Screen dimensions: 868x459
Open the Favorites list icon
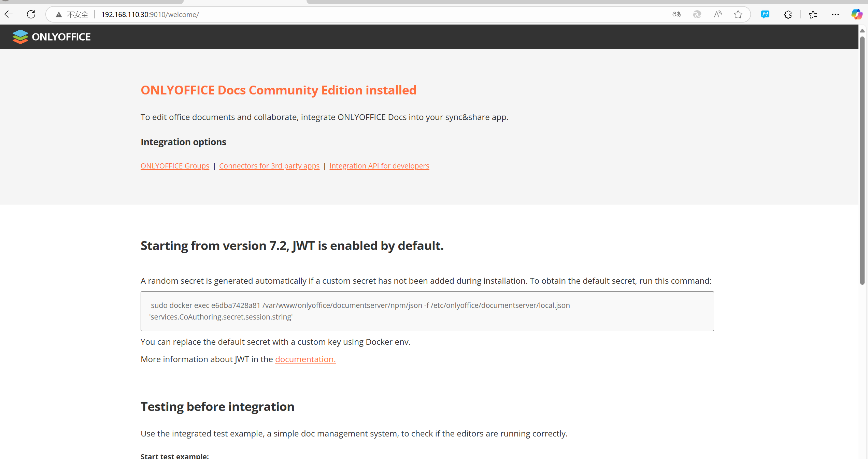(x=813, y=14)
